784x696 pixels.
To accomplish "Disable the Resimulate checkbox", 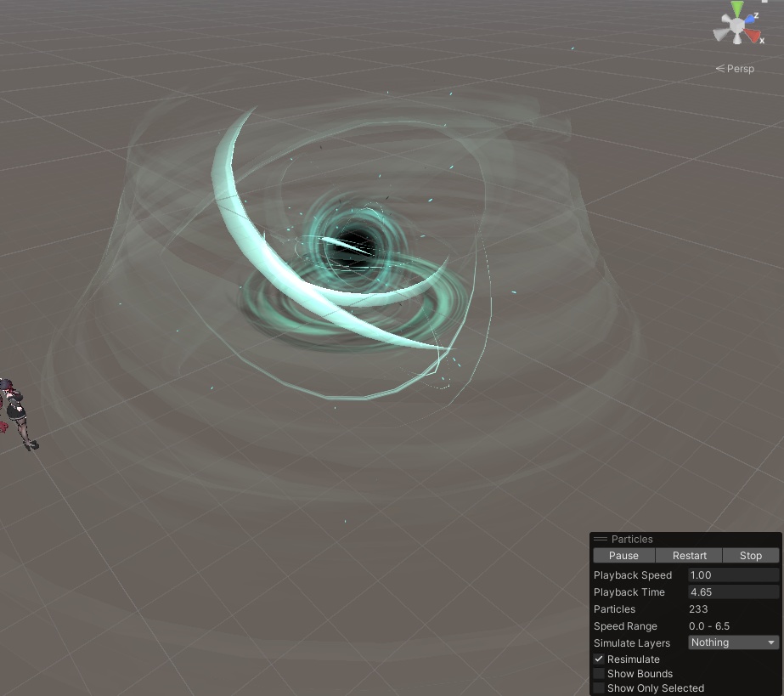I will click(x=598, y=659).
